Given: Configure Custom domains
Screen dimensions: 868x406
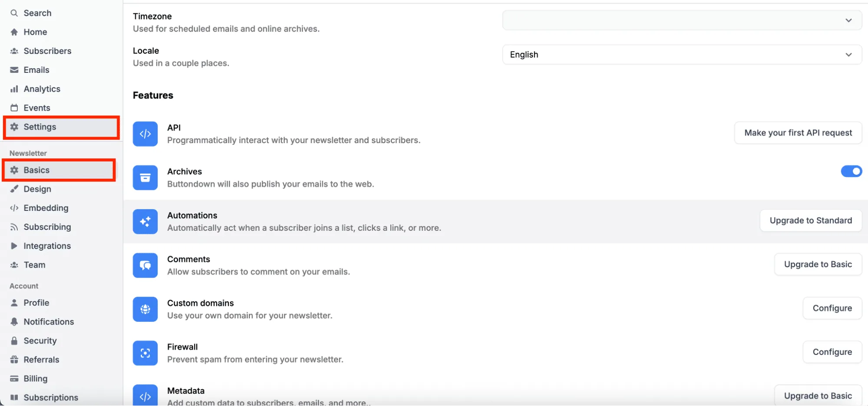Looking at the screenshot, I should (x=832, y=308).
